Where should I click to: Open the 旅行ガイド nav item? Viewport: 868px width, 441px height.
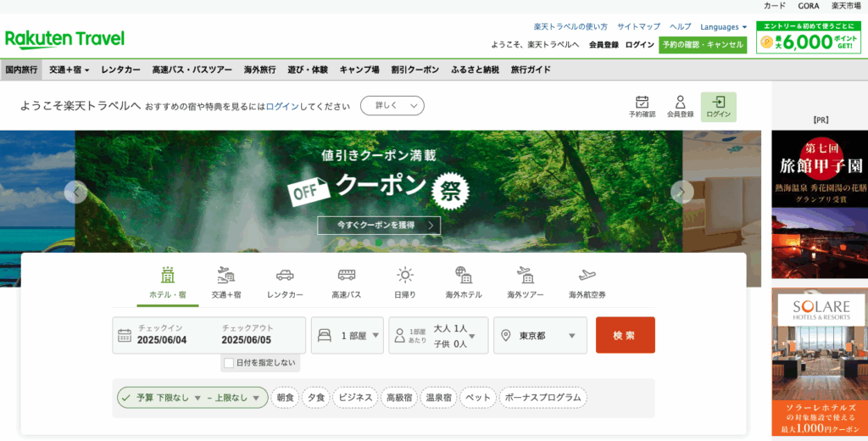click(x=531, y=70)
